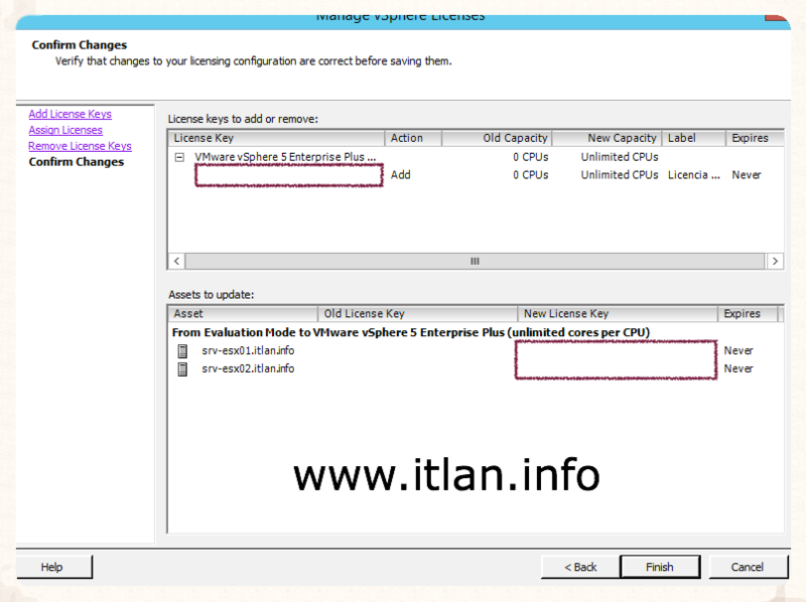Click the license list right scroll arrow
The image size is (806, 602).
[774, 260]
